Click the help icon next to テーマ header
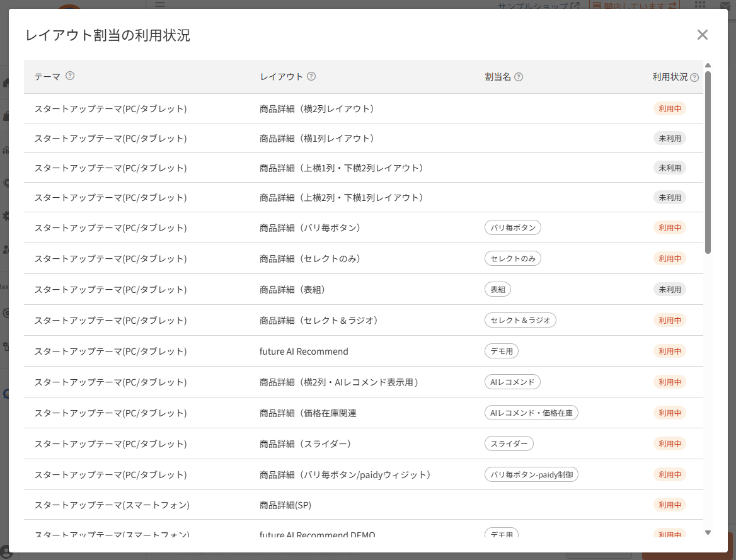Screen dimensions: 736x560 pos(70,76)
